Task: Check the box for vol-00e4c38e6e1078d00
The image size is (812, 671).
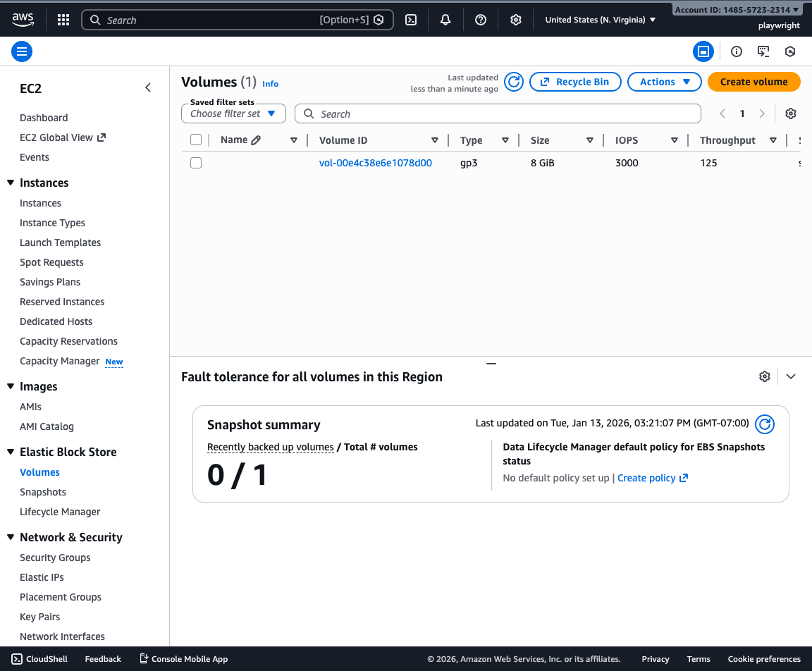Action: (196, 163)
